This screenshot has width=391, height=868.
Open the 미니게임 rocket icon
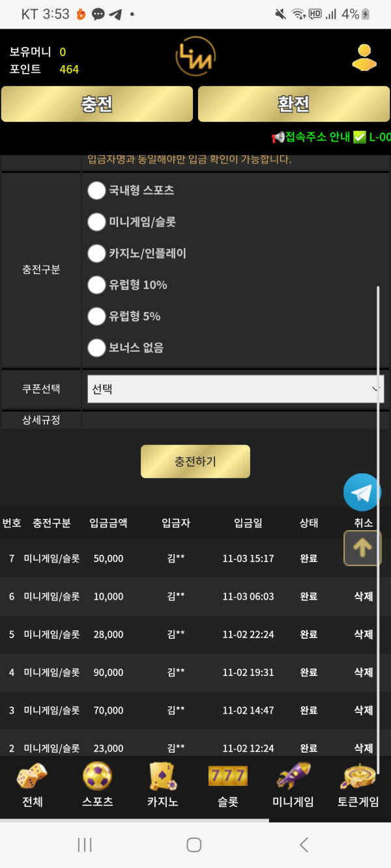(293, 776)
